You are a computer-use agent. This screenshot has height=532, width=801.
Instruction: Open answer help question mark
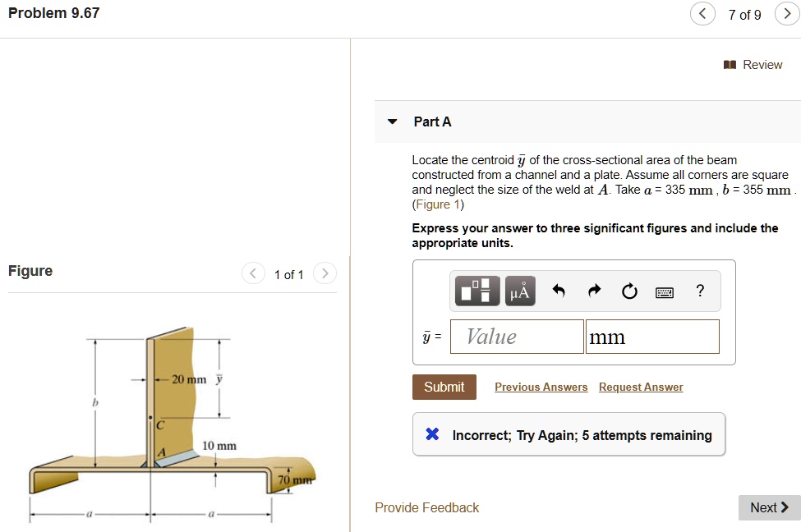700,291
